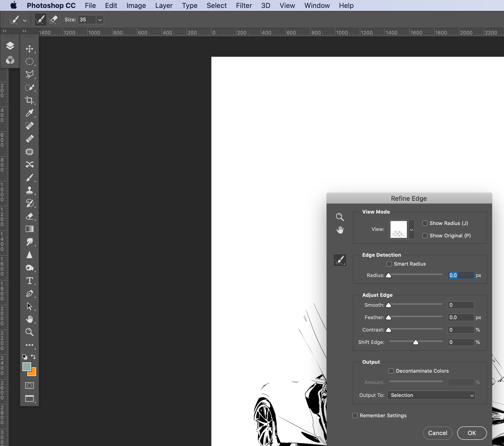This screenshot has width=504, height=446.
Task: Select the Eyedropper tool
Action: point(29,113)
